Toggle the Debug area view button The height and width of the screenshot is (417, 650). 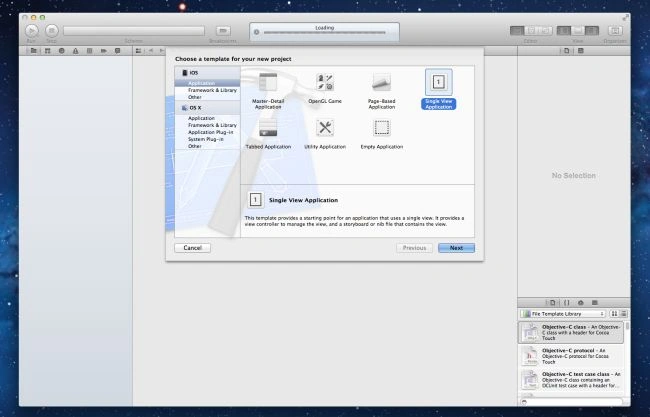[x=577, y=31]
